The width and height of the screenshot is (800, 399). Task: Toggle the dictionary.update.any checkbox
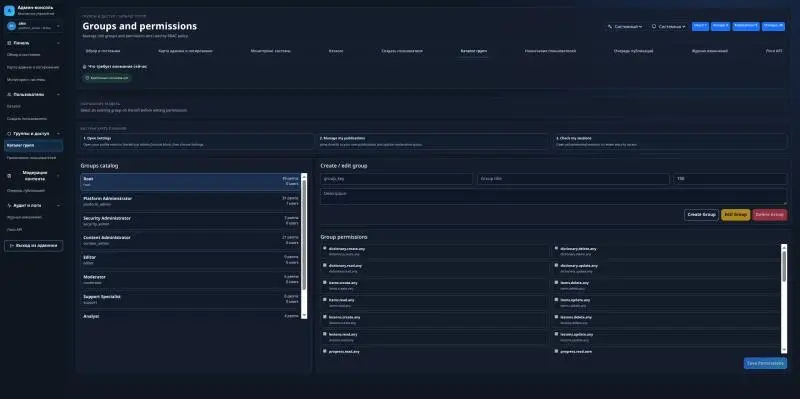click(x=556, y=265)
